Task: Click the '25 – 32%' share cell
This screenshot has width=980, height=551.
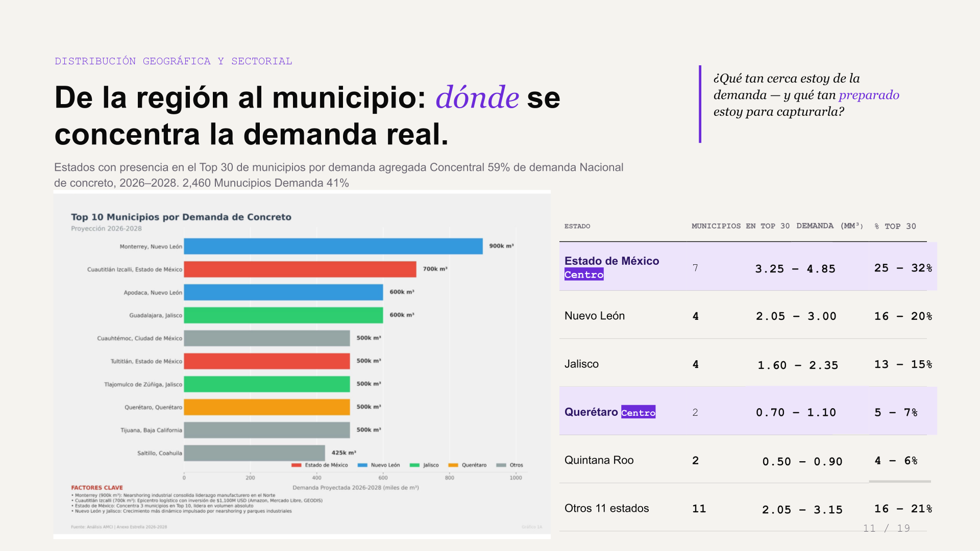Action: pos(903,268)
